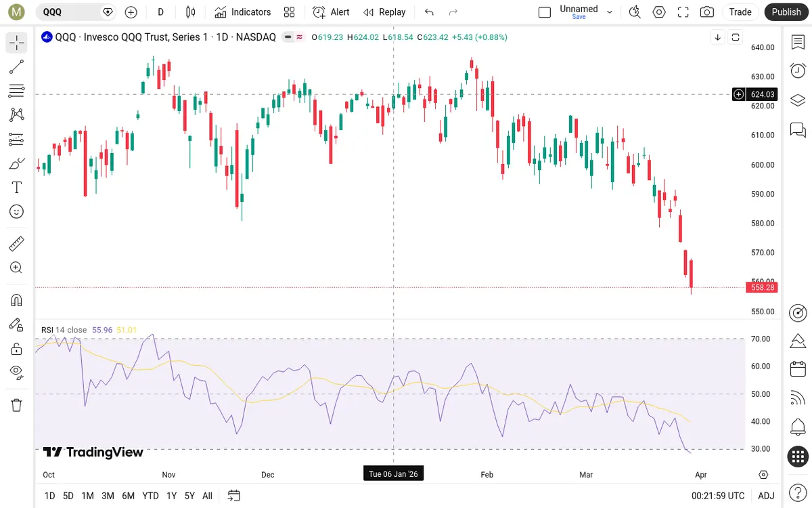
Task: Open the emoji icons tool
Action: (x=17, y=212)
